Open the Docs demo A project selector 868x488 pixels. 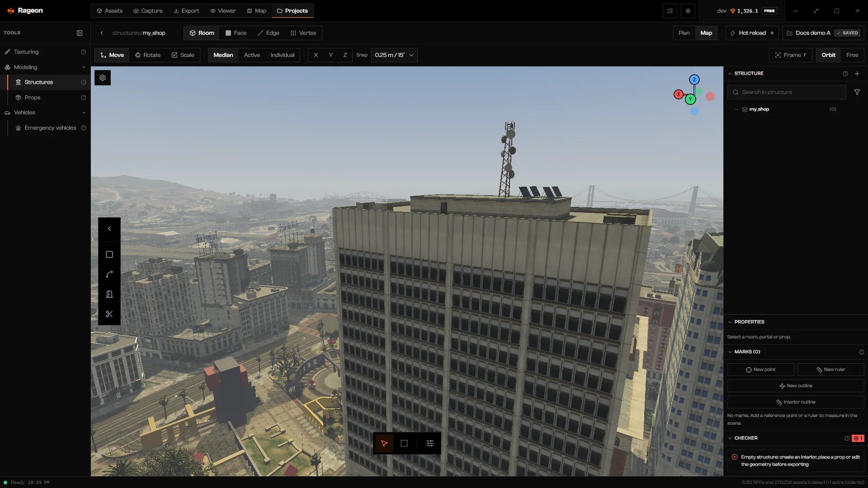coord(823,33)
